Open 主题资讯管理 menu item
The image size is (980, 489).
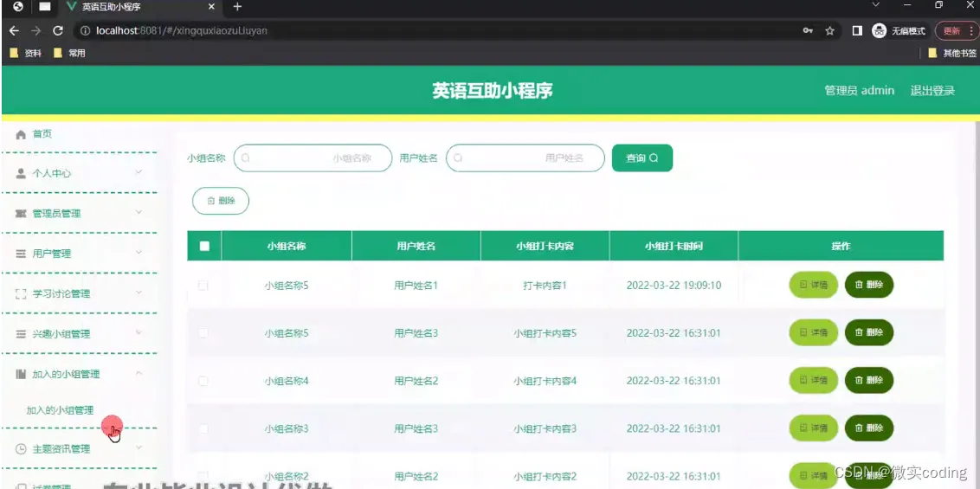(61, 448)
